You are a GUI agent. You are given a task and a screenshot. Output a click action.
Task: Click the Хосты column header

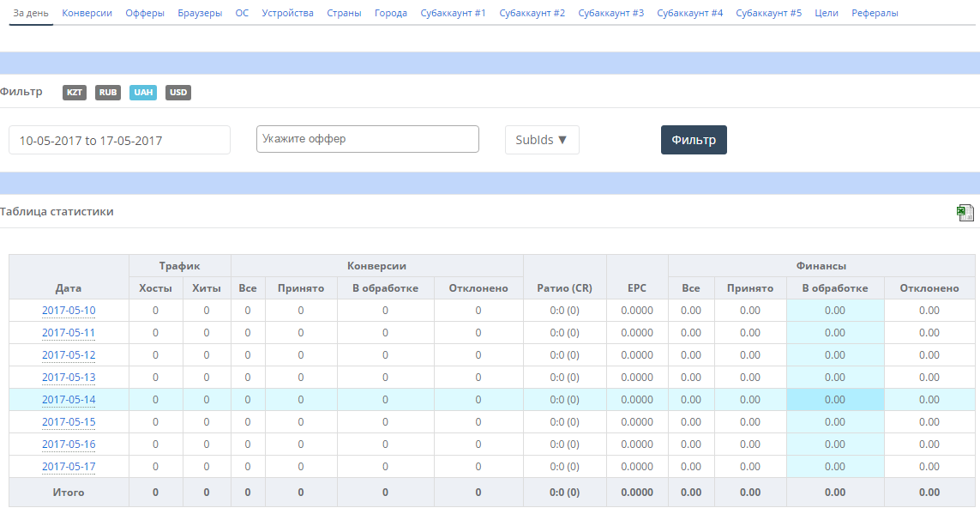[155, 288]
